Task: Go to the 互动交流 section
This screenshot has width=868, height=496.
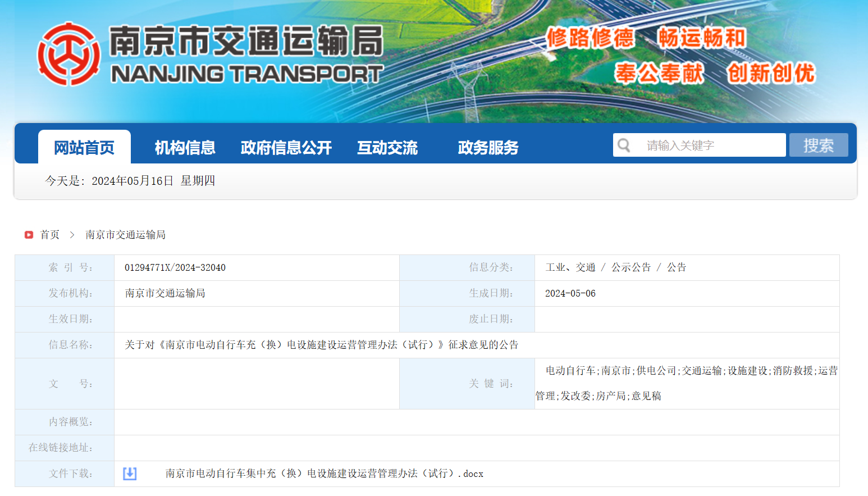Action: pos(387,148)
